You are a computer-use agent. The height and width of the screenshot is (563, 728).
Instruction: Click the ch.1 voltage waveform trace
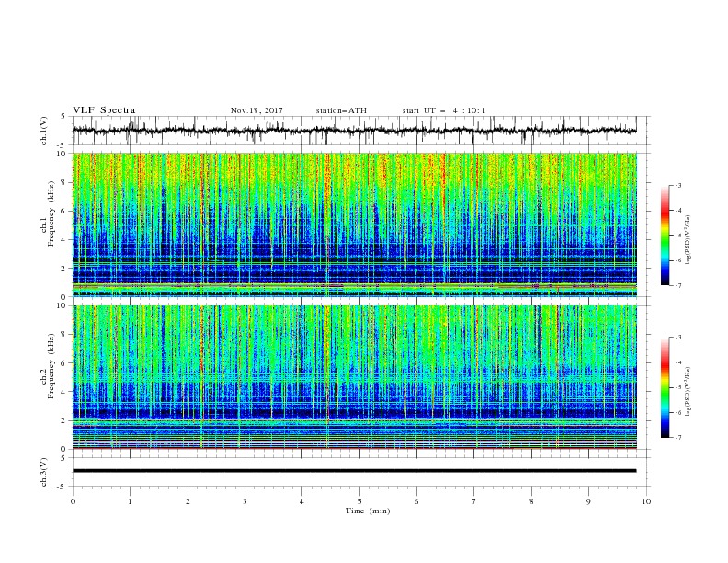pyautogui.click(x=354, y=131)
